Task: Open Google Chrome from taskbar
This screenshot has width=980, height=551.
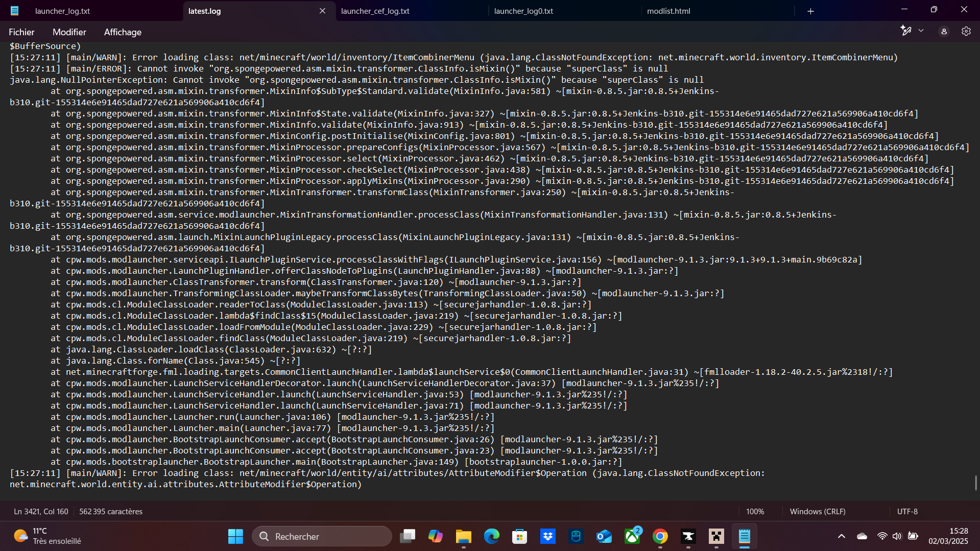Action: click(x=660, y=536)
